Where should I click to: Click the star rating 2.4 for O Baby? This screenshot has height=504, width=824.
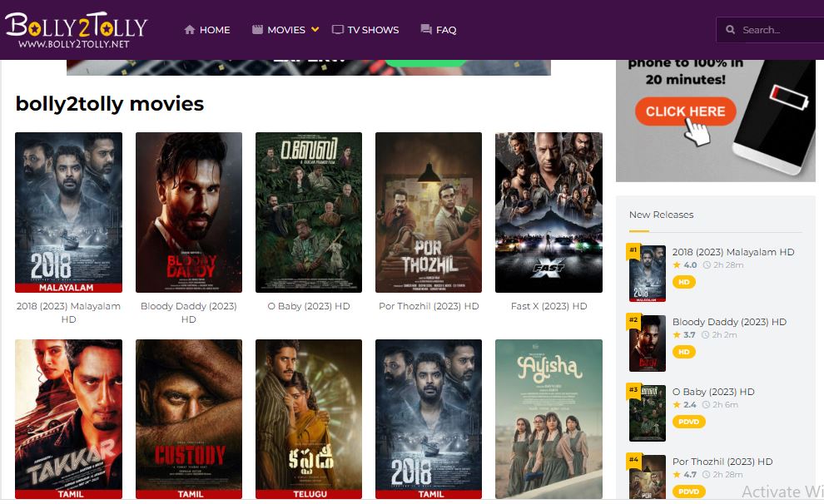pos(685,405)
